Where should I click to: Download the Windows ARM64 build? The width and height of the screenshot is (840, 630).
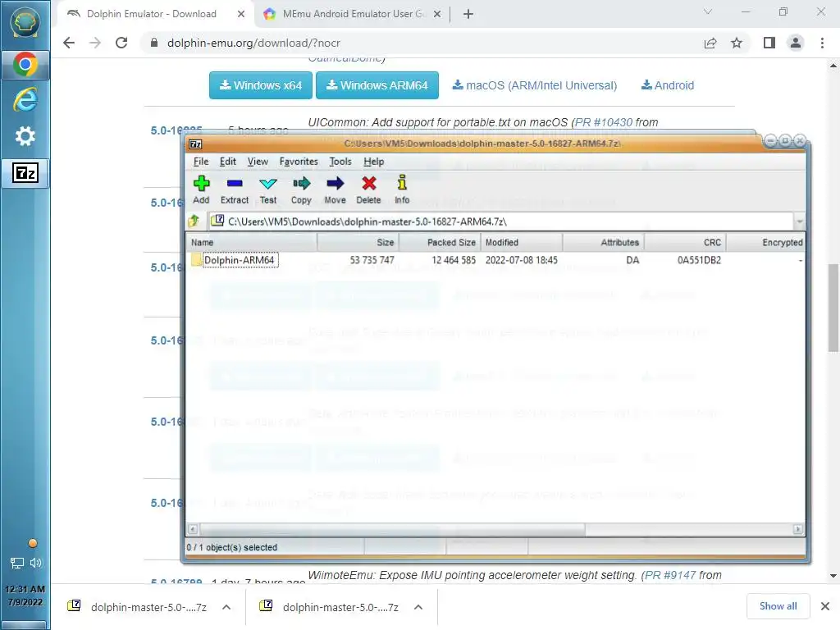pyautogui.click(x=377, y=85)
